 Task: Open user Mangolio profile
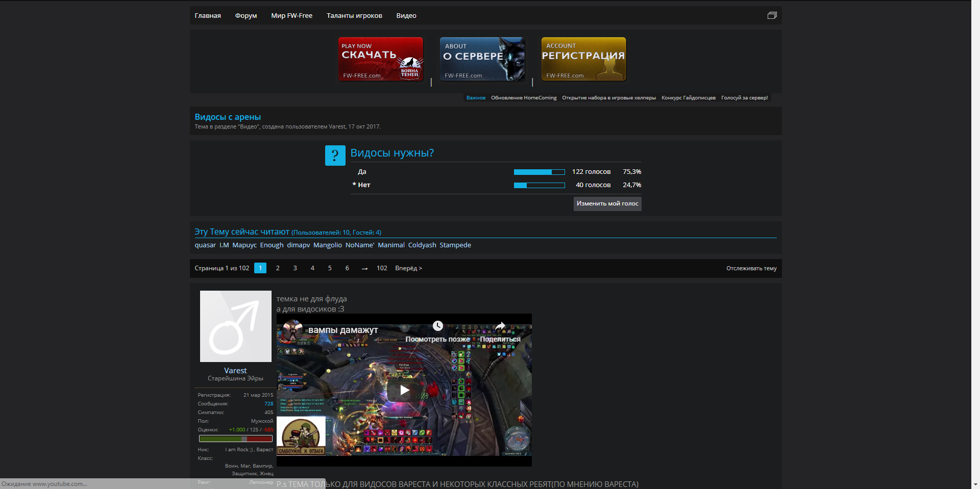coord(328,245)
